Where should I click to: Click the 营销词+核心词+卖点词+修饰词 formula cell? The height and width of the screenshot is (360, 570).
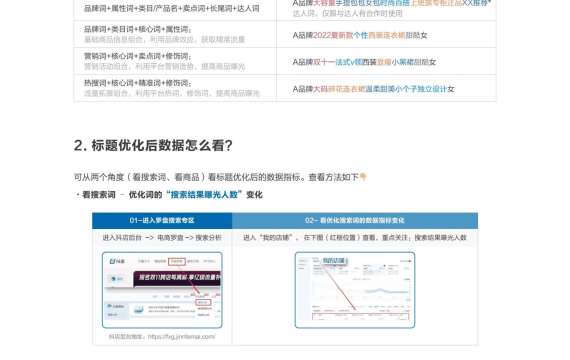tap(175, 61)
